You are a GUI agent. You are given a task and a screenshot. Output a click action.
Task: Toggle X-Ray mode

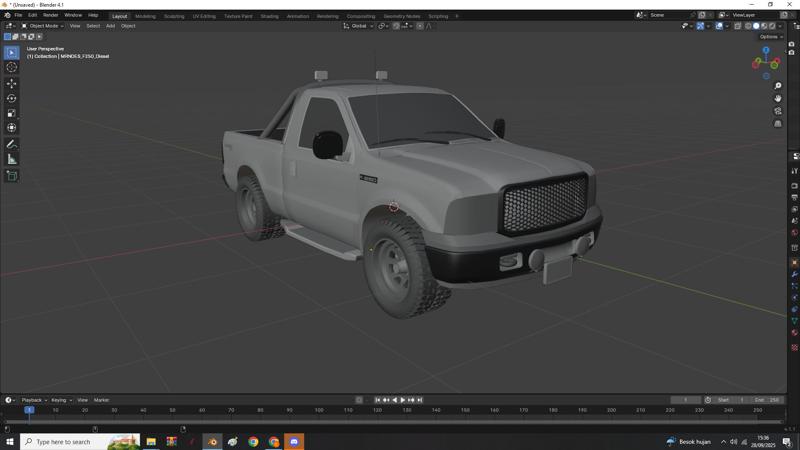pos(737,26)
